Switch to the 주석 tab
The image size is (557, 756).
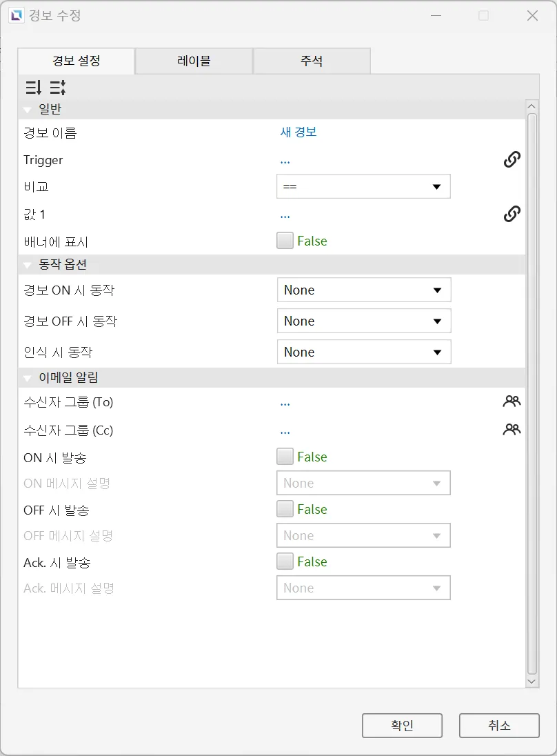312,61
